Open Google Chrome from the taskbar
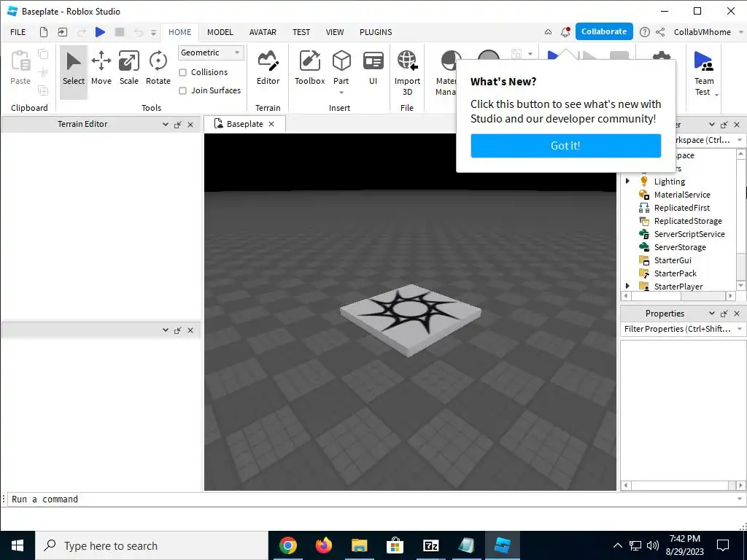Viewport: 747px width, 560px height. click(x=287, y=545)
